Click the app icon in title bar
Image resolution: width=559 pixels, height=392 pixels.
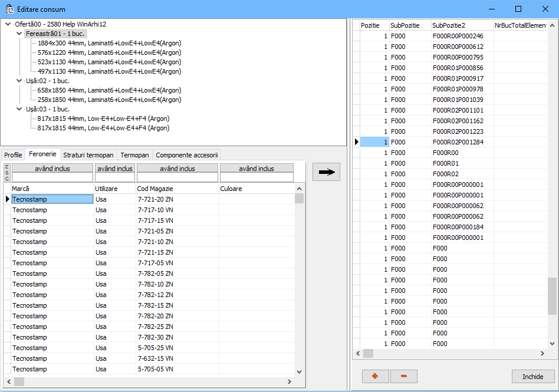pyautogui.click(x=9, y=9)
